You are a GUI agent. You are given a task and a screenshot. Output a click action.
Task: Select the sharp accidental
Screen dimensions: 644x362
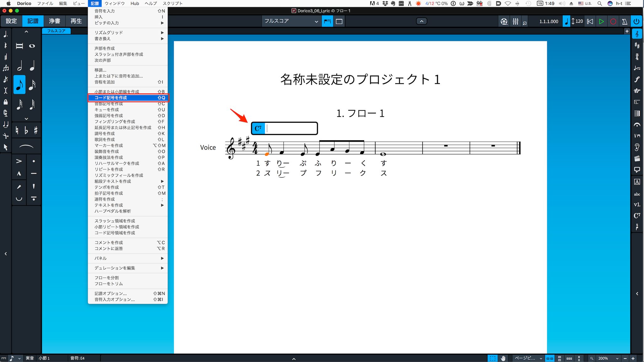click(x=35, y=130)
